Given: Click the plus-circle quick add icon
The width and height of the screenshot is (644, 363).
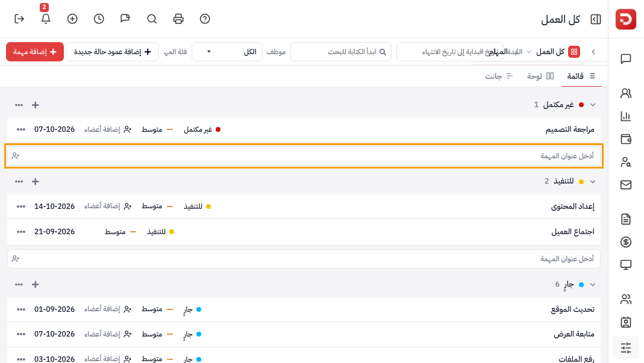Looking at the screenshot, I should click(72, 19).
